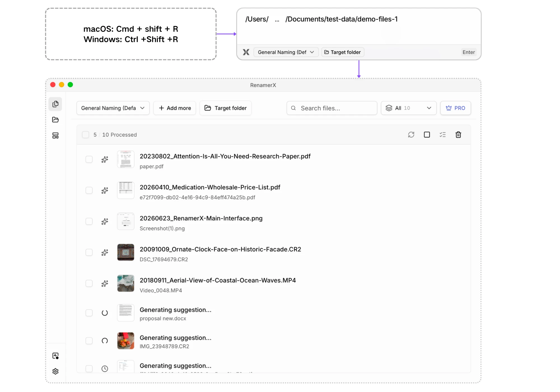Click the PRO upgrade button
This screenshot has height=392, width=560.
coord(456,108)
